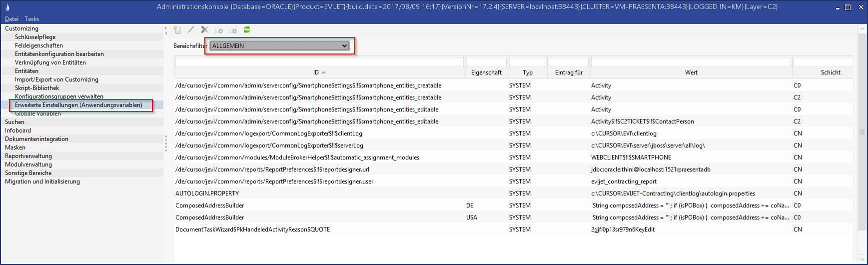Click the delete X toolbar icon
Image resolution: width=868 pixels, height=265 pixels.
[x=204, y=30]
